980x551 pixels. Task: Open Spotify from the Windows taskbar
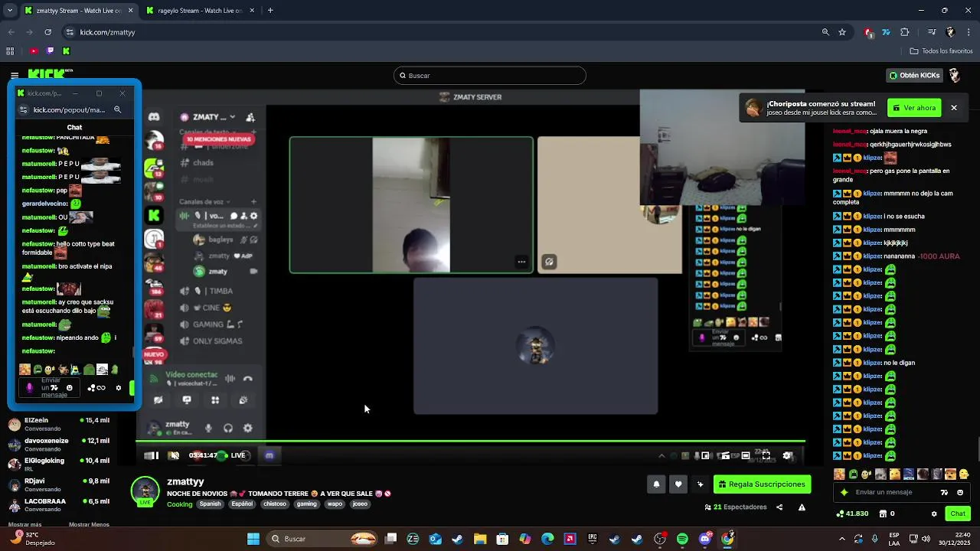pos(682,539)
